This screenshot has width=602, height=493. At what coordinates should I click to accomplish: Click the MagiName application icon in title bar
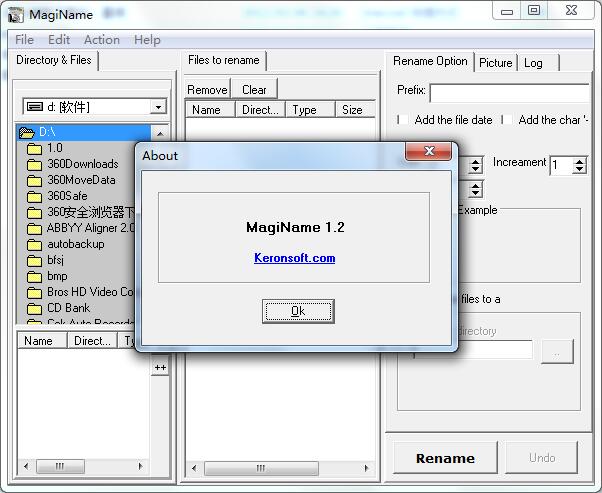[x=16, y=15]
